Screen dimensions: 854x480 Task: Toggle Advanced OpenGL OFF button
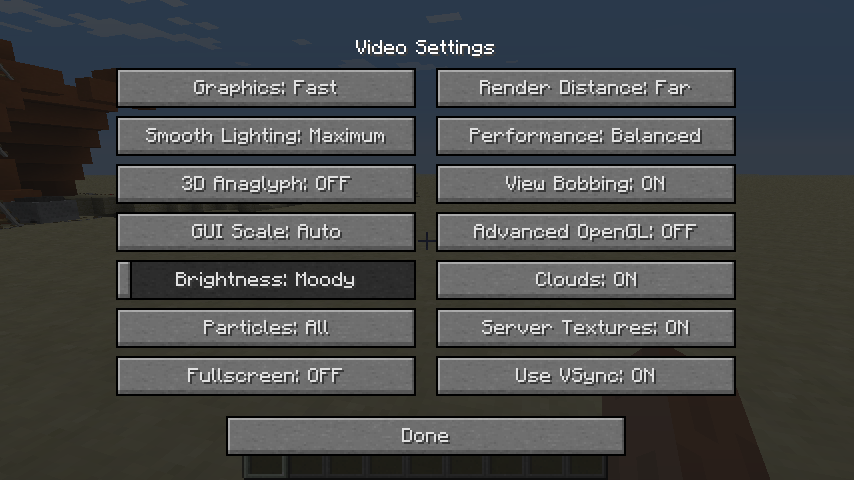pos(585,232)
